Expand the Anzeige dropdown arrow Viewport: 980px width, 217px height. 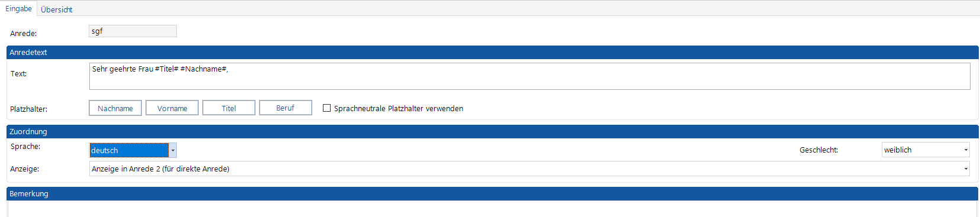[966, 169]
